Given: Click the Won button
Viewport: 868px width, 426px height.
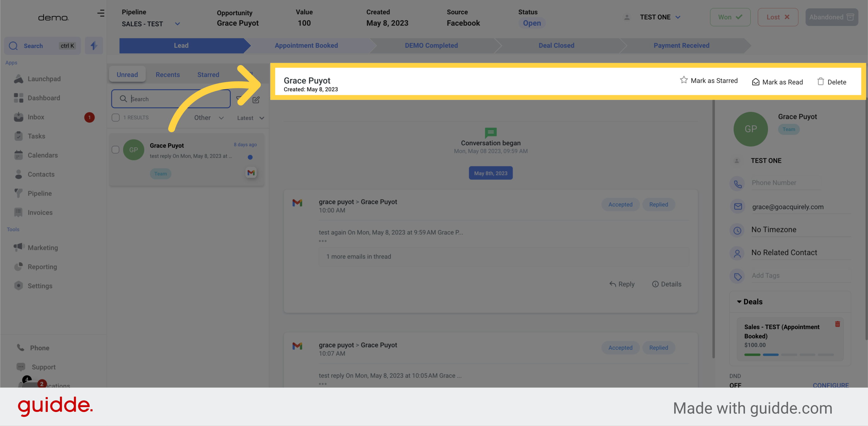Looking at the screenshot, I should (730, 17).
